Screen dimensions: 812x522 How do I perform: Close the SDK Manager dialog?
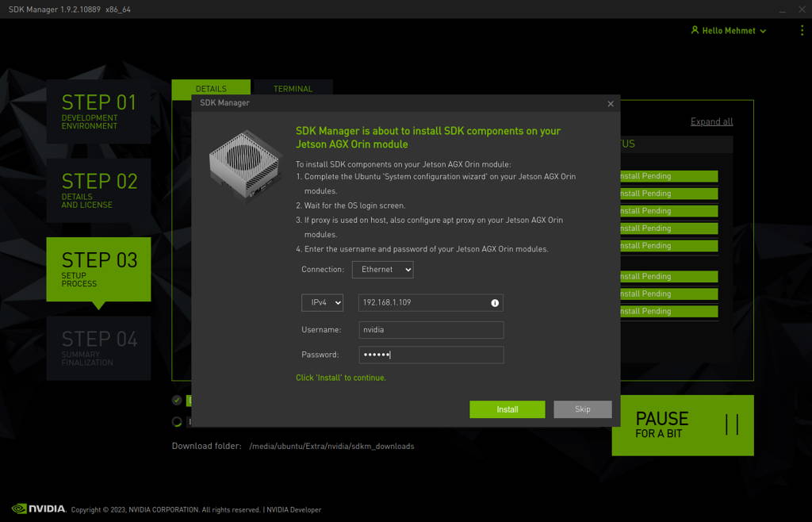(x=611, y=104)
